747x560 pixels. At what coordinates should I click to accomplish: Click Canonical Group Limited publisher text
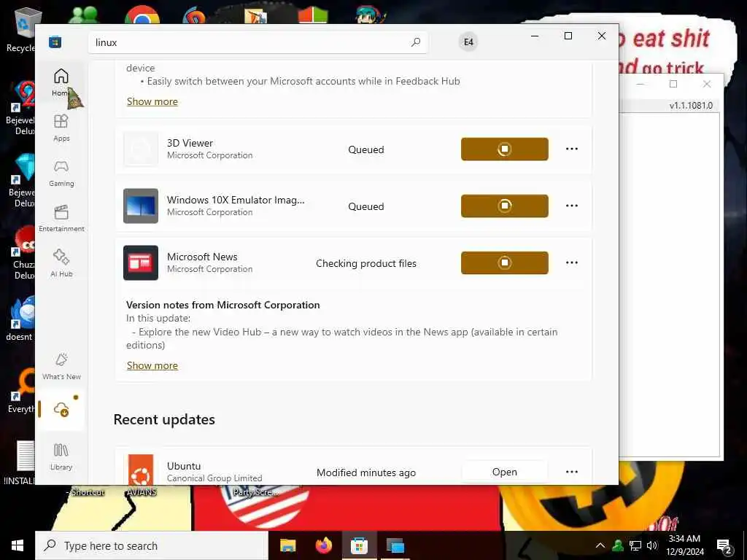(x=214, y=478)
